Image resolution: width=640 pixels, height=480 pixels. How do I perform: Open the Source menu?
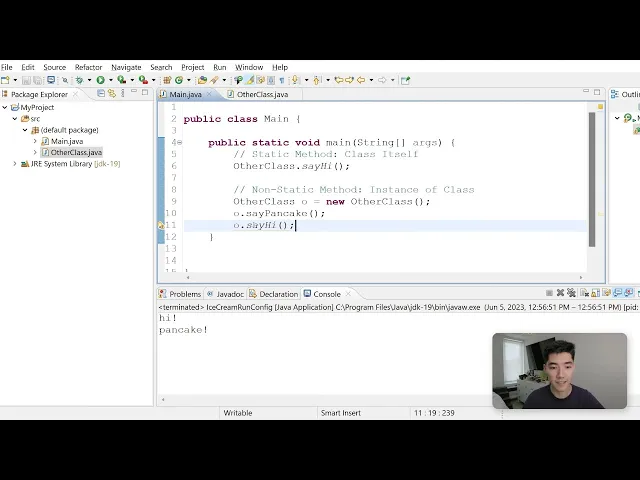pos(54,67)
